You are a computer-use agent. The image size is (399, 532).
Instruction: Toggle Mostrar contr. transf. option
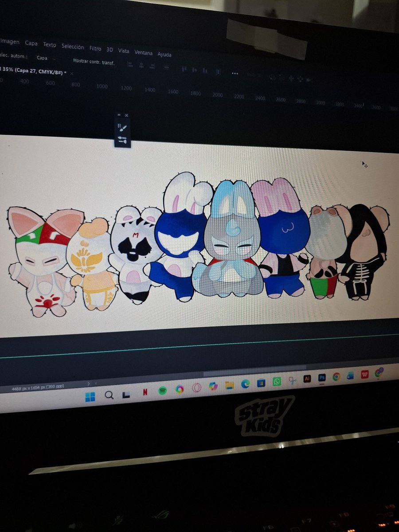tap(94, 62)
